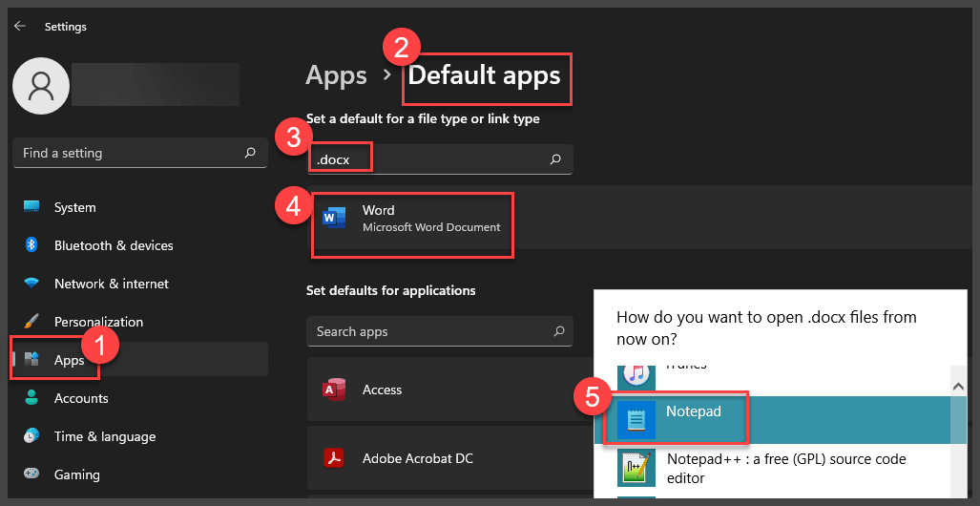Click the Notepad icon in app chooser
980x506 pixels.
(x=636, y=420)
